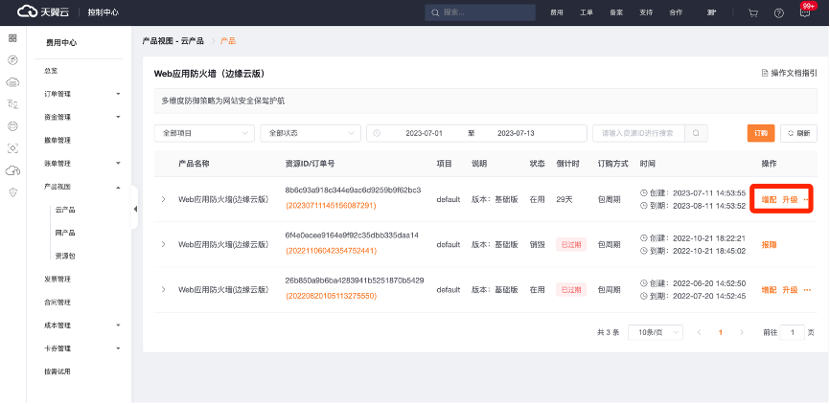Open 工单 in top navigation
This screenshot has height=404, width=830.
[x=587, y=13]
